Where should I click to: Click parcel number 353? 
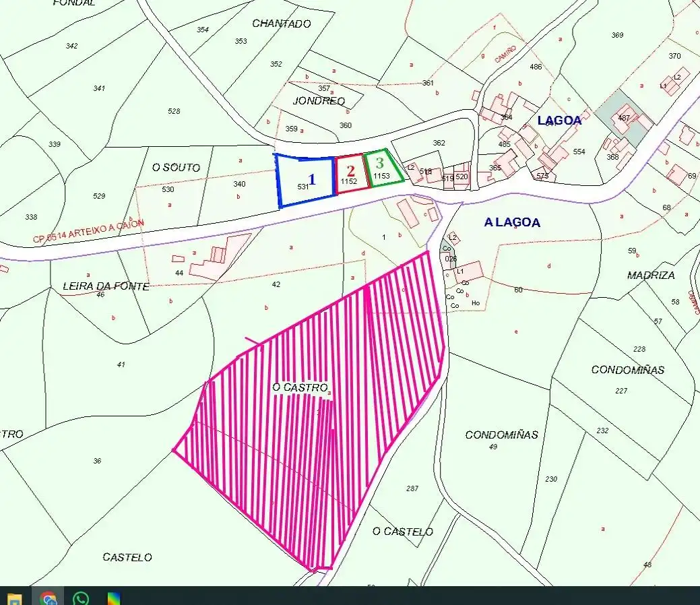coord(241,41)
